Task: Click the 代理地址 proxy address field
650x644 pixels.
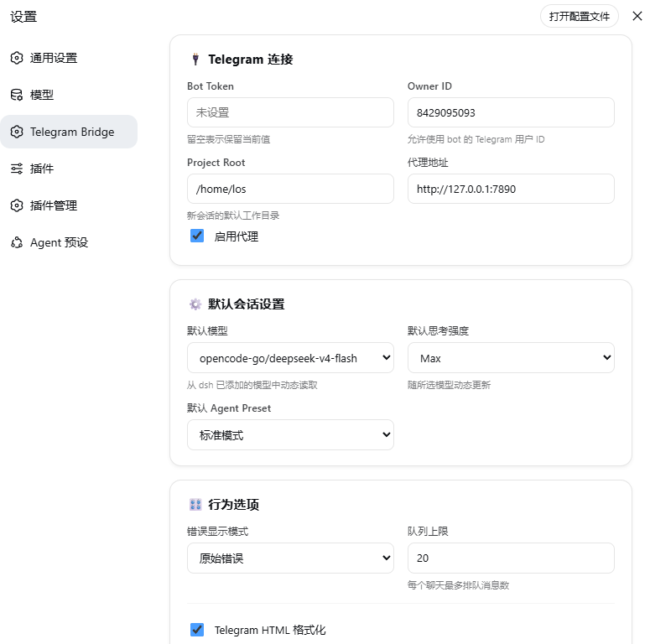Action: coord(511,189)
